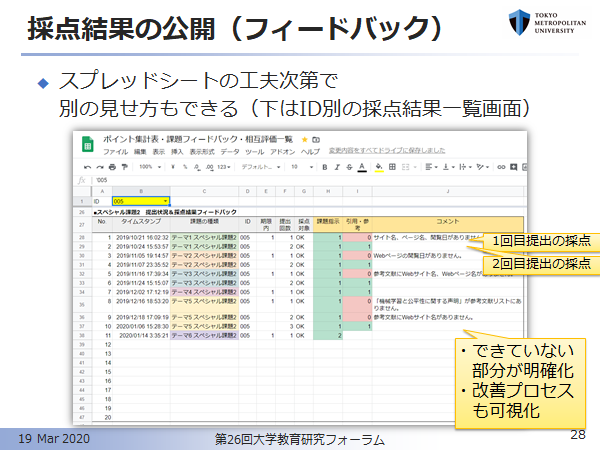Open the 100% zoom dropdown
The image size is (600, 450).
tap(150, 167)
